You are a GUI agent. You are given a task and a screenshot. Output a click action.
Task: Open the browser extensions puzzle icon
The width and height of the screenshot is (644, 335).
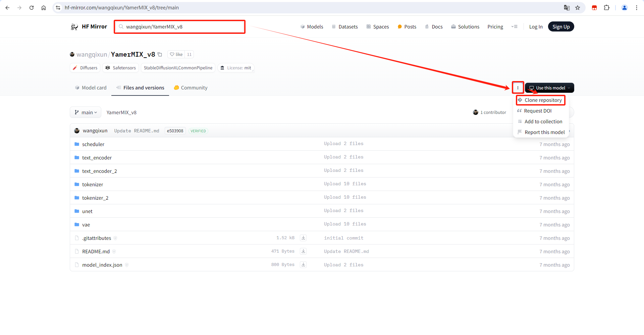606,8
